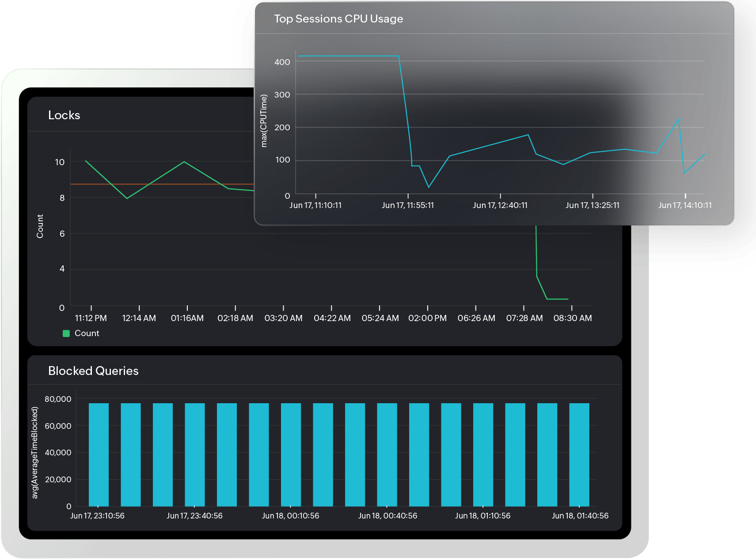This screenshot has width=756, height=560.
Task: Click the bar above Jun 18, 00:10:56
Action: (x=290, y=455)
